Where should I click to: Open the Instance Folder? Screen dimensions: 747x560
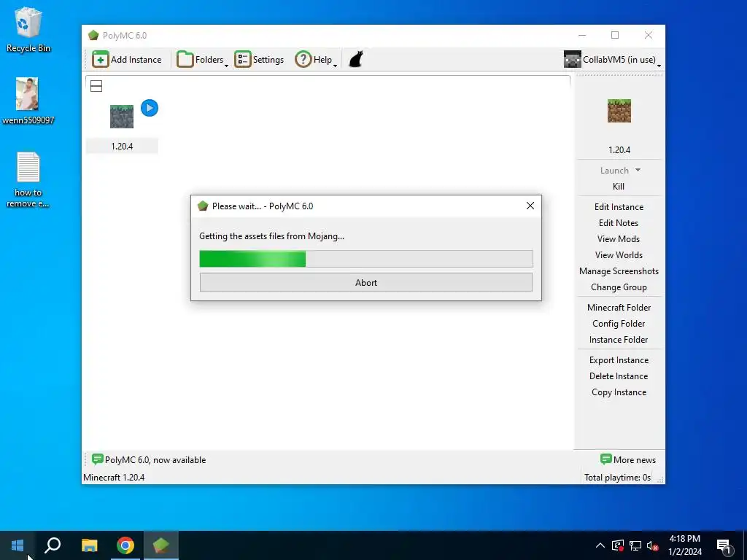pos(619,340)
